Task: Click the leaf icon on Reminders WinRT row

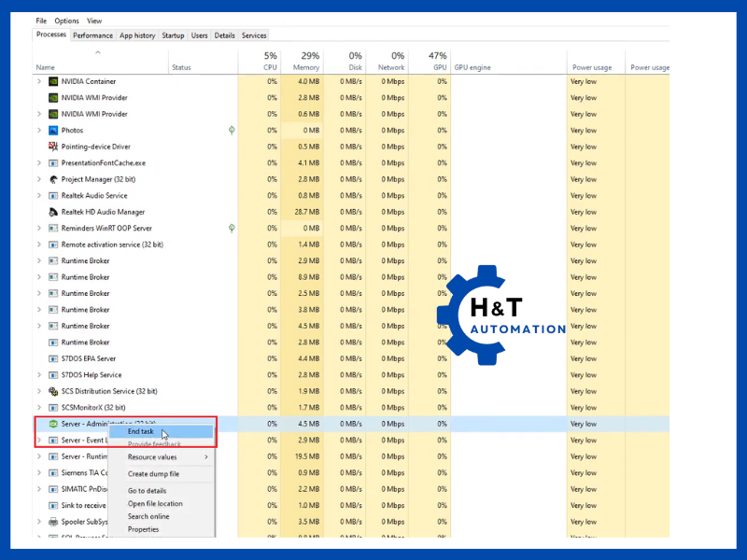Action: [232, 228]
